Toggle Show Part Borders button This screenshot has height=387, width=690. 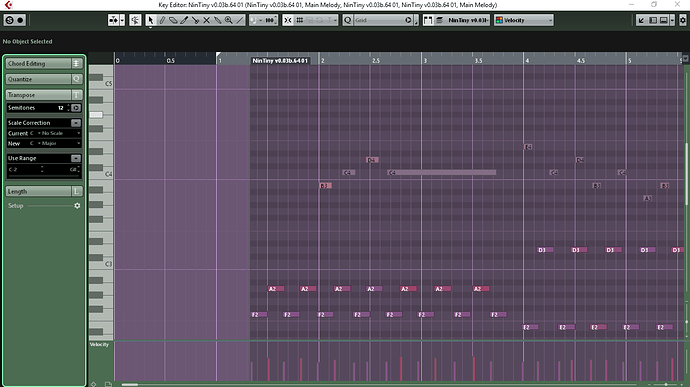click(x=428, y=20)
